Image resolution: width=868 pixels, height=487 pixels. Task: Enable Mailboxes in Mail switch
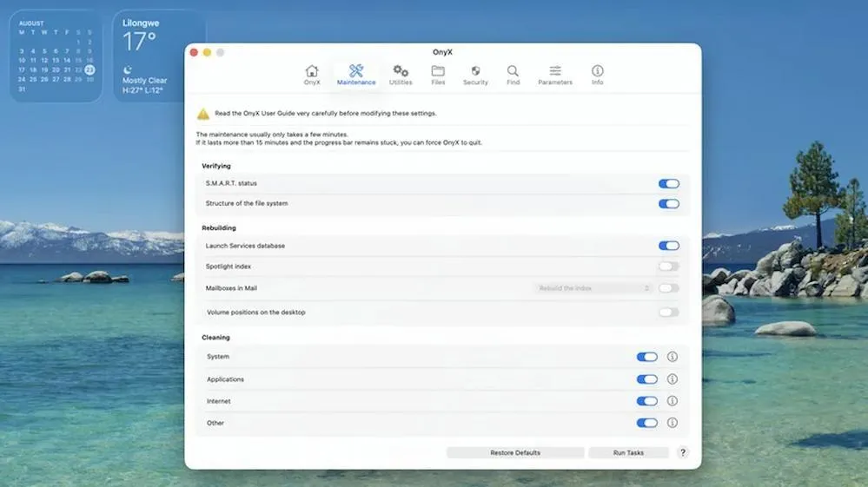[x=669, y=288]
